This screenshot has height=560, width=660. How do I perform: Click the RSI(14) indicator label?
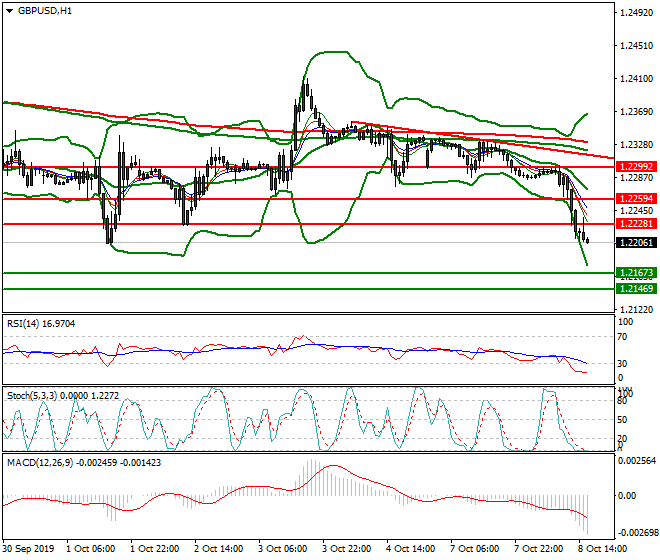click(38, 323)
